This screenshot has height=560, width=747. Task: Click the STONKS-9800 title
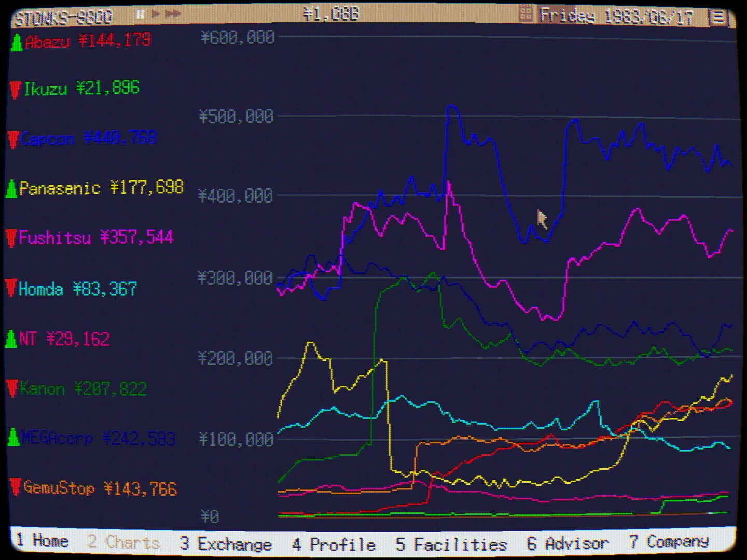[63, 18]
